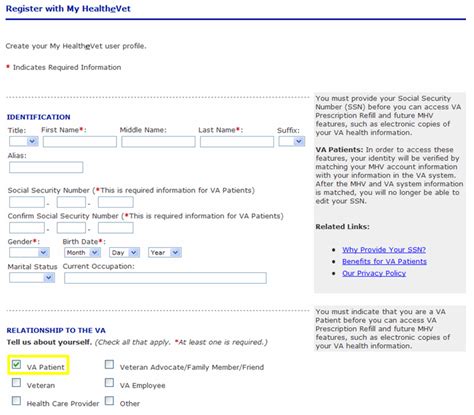Screen dimensions: 474x415
Task: Follow the Benefits for VA Patients link
Action: pos(384,261)
